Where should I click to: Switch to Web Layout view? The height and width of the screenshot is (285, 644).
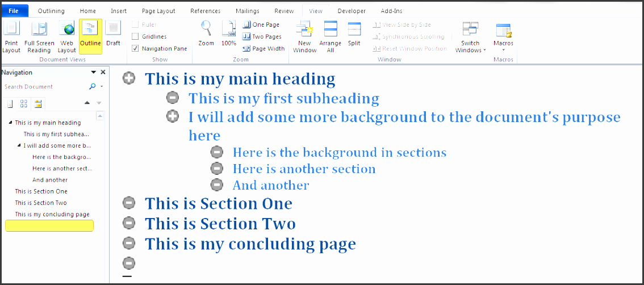pos(66,37)
